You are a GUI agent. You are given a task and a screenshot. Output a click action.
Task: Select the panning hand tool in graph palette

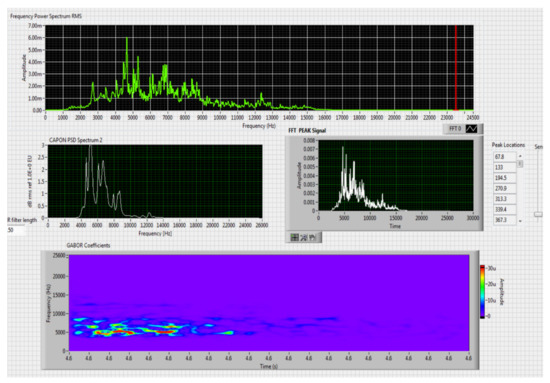pyautogui.click(x=312, y=237)
